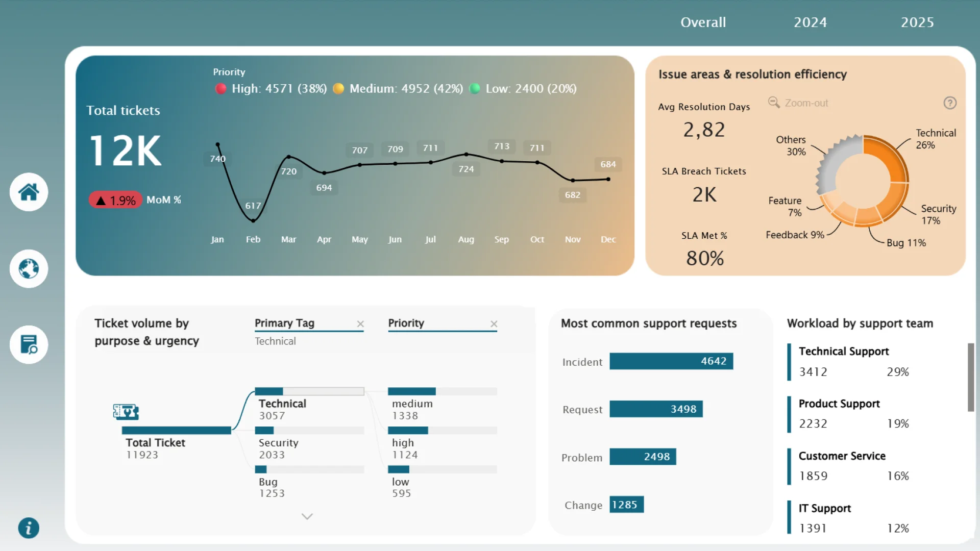The width and height of the screenshot is (980, 551).
Task: Click the Zoom-out magnifier icon
Action: point(774,103)
